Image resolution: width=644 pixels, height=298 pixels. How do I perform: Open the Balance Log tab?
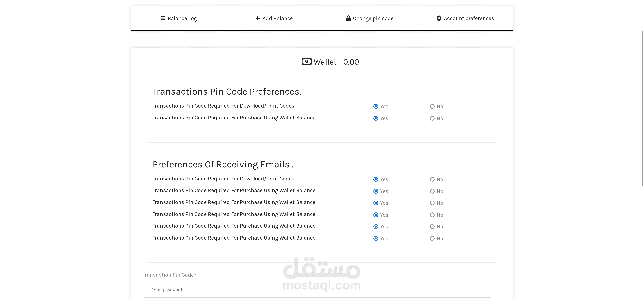(182, 18)
